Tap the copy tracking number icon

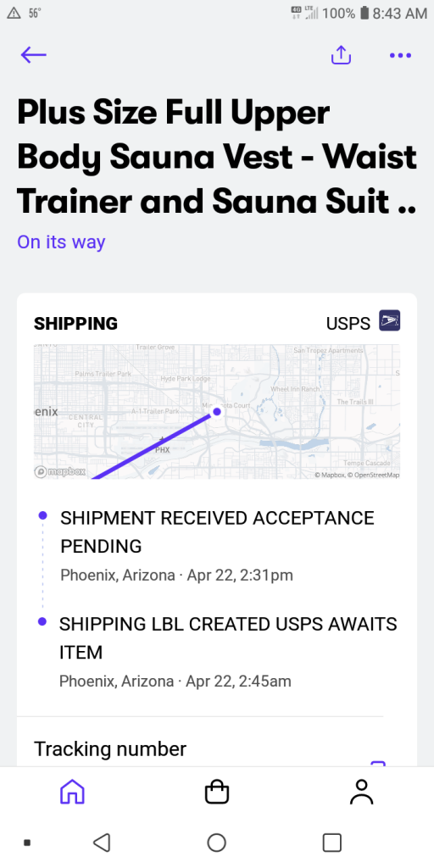[377, 765]
